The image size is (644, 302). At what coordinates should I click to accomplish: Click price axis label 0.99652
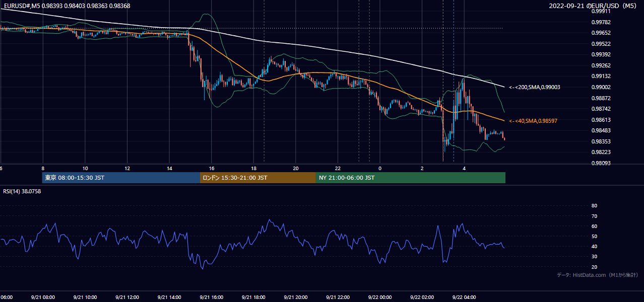(601, 33)
